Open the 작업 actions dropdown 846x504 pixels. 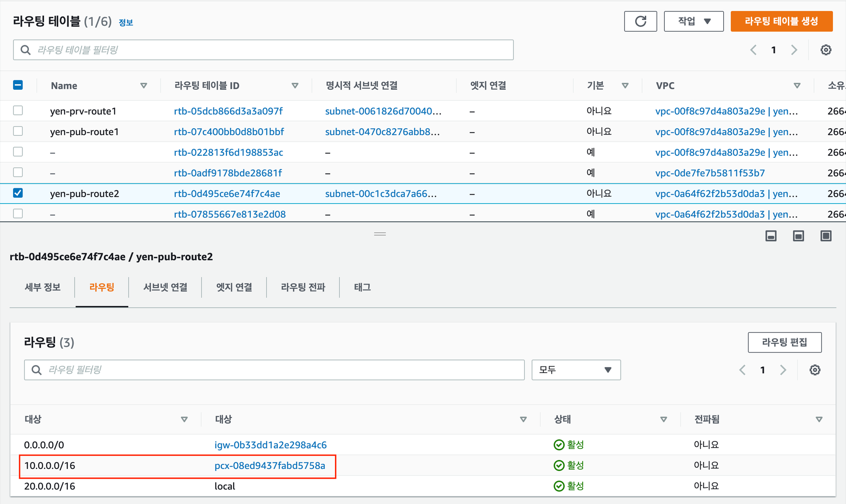pos(694,21)
